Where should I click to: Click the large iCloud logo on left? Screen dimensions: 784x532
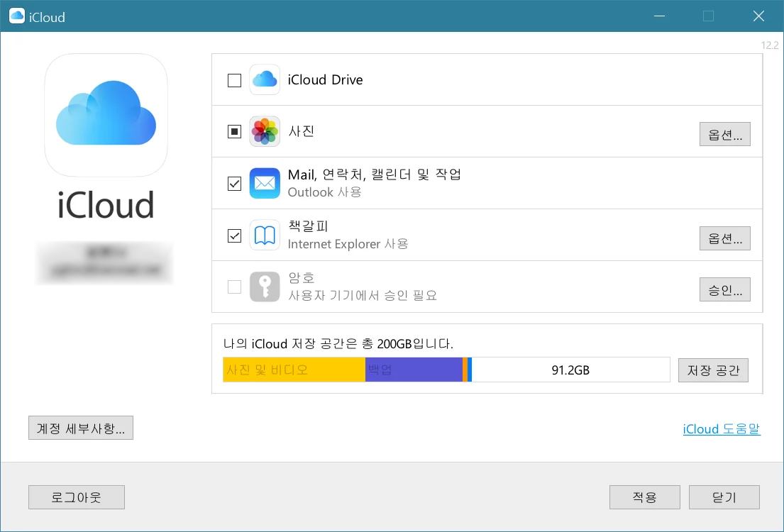pos(106,115)
